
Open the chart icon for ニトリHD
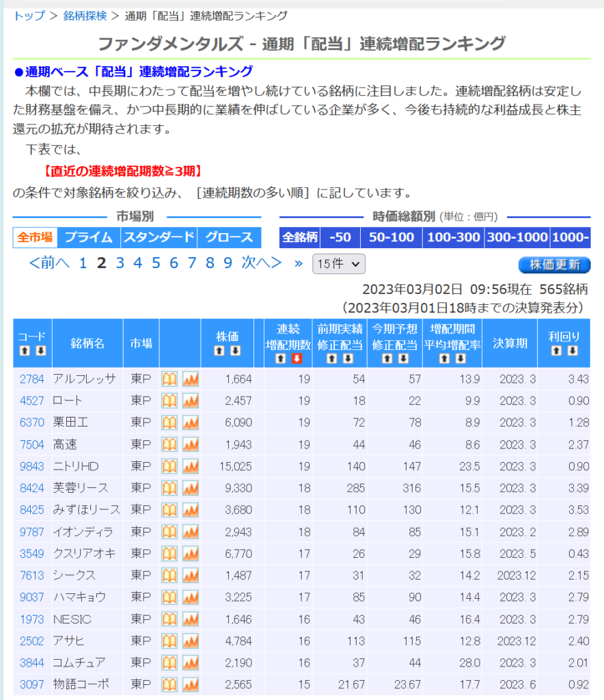[x=190, y=467]
